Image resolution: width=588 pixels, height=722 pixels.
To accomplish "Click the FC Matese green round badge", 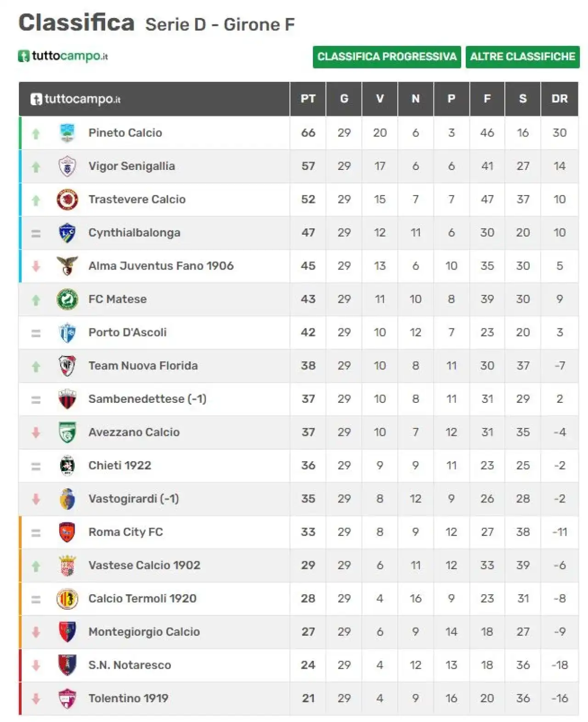I will (67, 299).
